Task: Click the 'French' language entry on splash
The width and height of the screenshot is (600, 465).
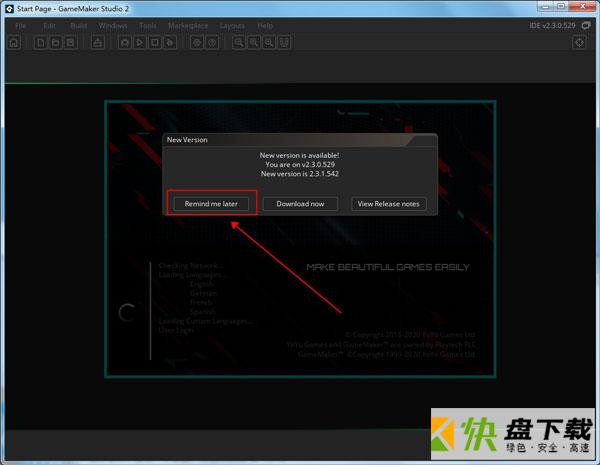Action: [201, 302]
